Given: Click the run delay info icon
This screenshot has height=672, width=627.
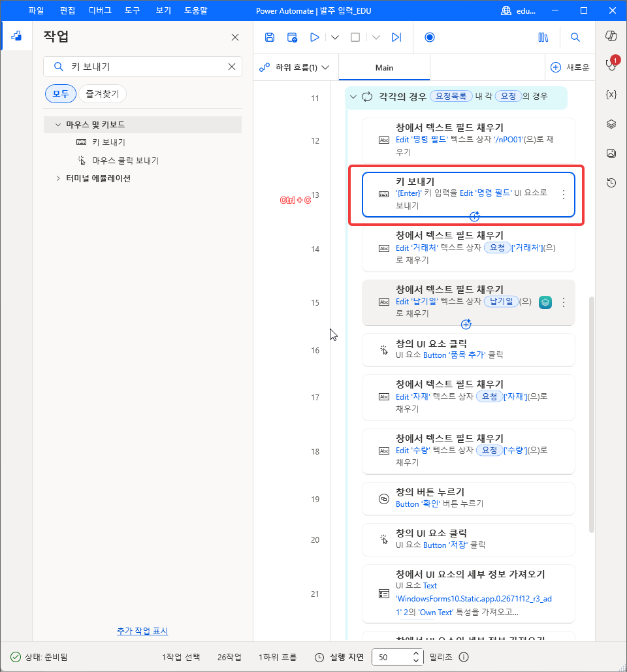Looking at the screenshot, I should point(464,657).
